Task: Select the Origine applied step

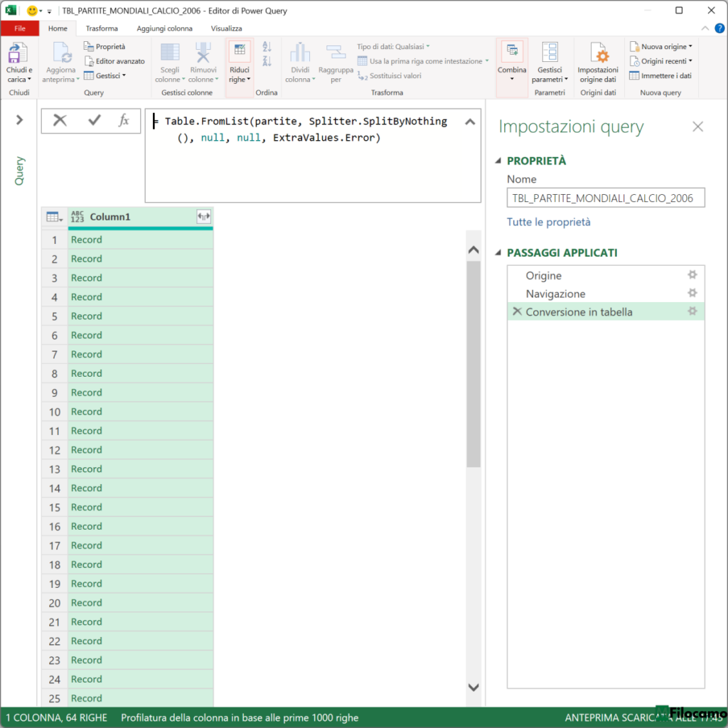Action: pyautogui.click(x=606, y=275)
